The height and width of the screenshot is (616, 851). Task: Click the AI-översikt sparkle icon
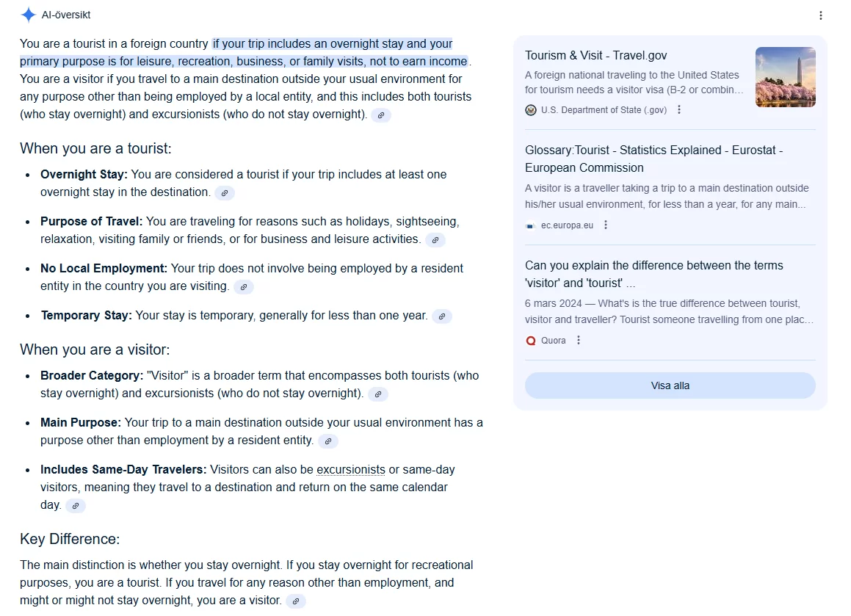pos(28,15)
